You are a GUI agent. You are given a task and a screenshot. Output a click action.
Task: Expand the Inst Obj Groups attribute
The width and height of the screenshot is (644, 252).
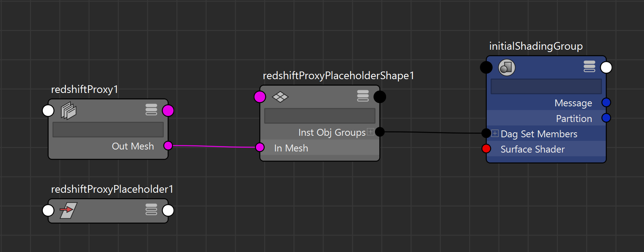point(370,132)
